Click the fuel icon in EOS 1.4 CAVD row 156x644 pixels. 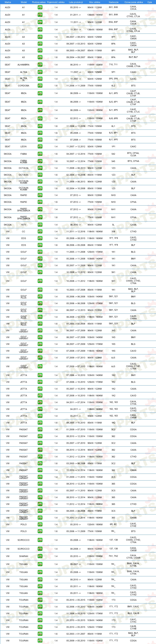tap(40, 238)
